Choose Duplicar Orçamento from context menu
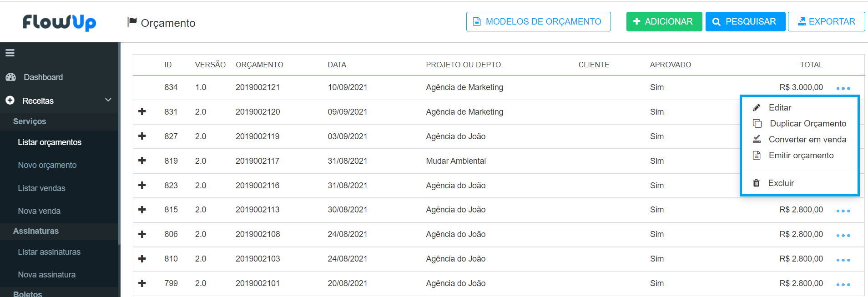Image resolution: width=868 pixels, height=297 pixels. [x=808, y=123]
